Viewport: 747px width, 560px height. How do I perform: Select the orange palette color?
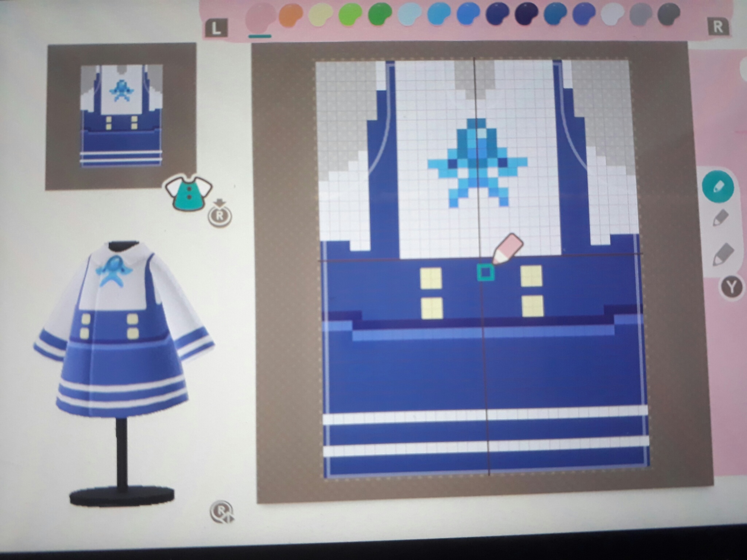click(291, 16)
